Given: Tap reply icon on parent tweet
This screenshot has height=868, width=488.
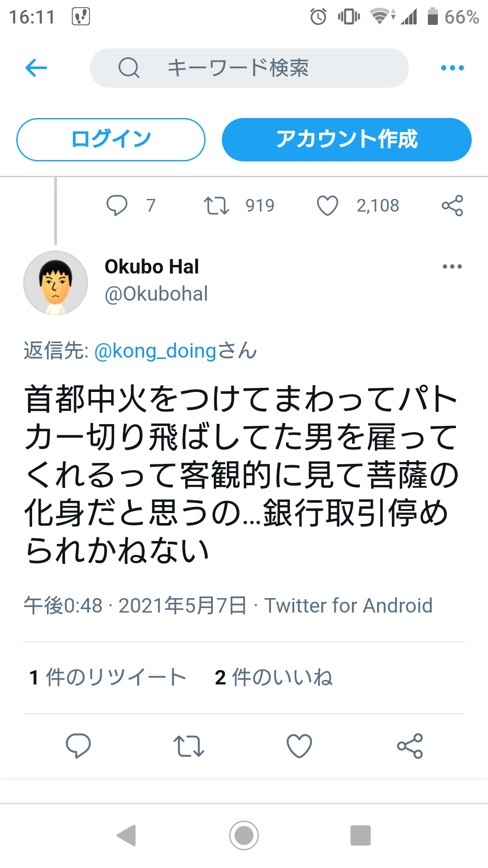Looking at the screenshot, I should (117, 206).
